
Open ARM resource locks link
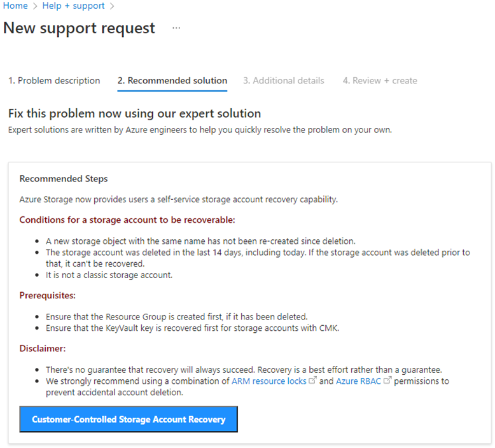point(269,381)
